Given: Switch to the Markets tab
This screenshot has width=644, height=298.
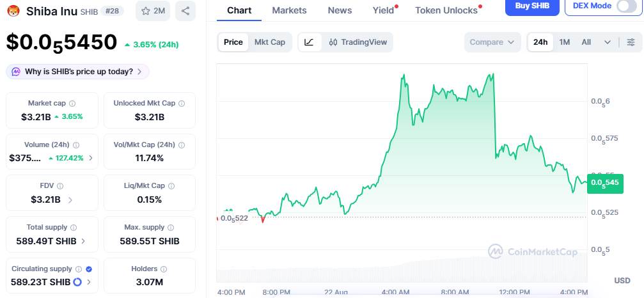Looking at the screenshot, I should tap(289, 10).
